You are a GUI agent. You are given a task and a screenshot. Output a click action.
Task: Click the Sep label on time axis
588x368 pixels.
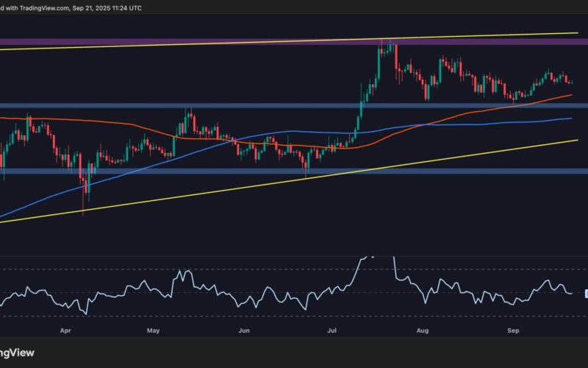[514, 331]
